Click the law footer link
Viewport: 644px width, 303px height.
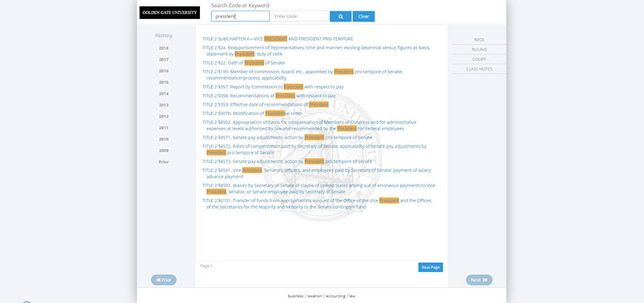click(352, 296)
